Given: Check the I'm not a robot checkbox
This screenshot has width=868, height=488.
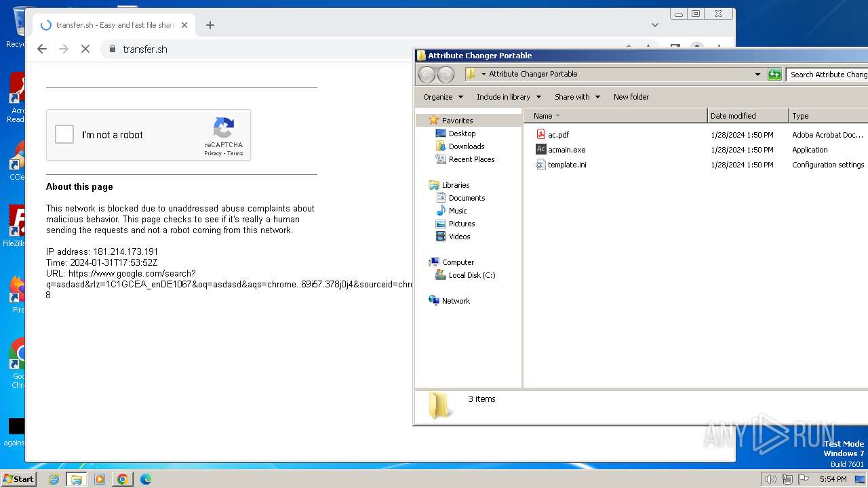Looking at the screenshot, I should click(64, 134).
